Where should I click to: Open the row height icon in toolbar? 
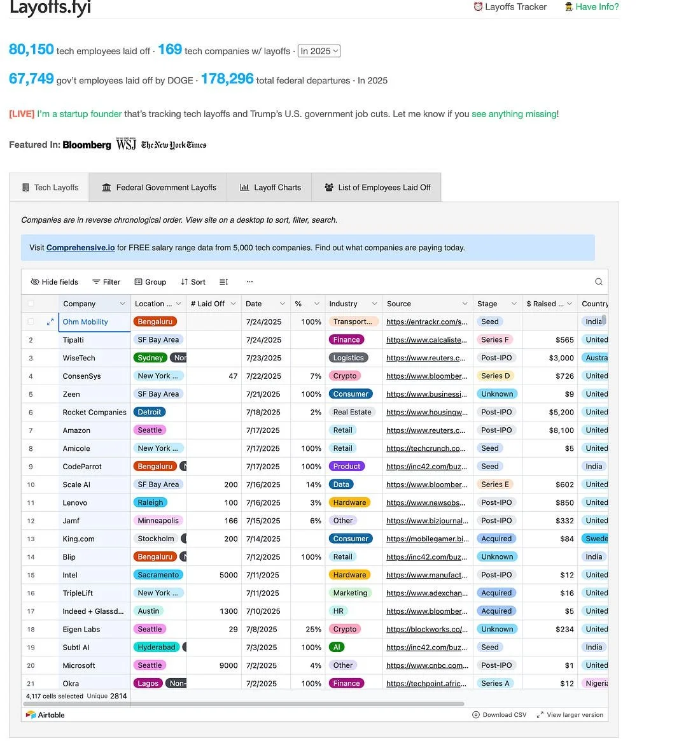point(223,282)
